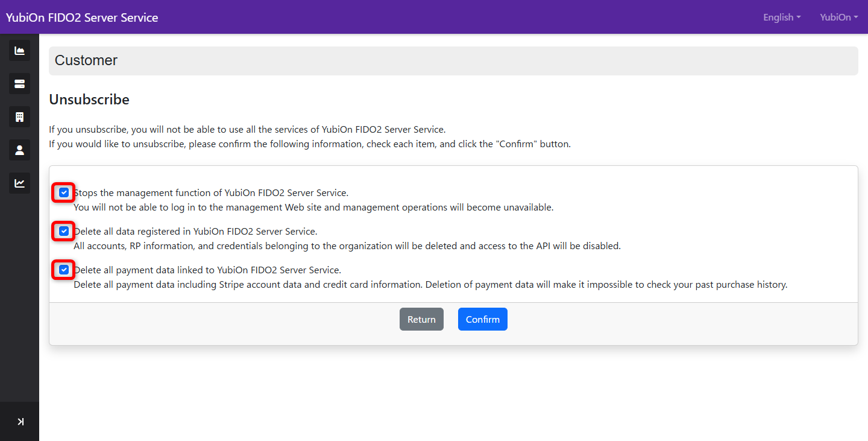Click the Return button

coord(421,320)
